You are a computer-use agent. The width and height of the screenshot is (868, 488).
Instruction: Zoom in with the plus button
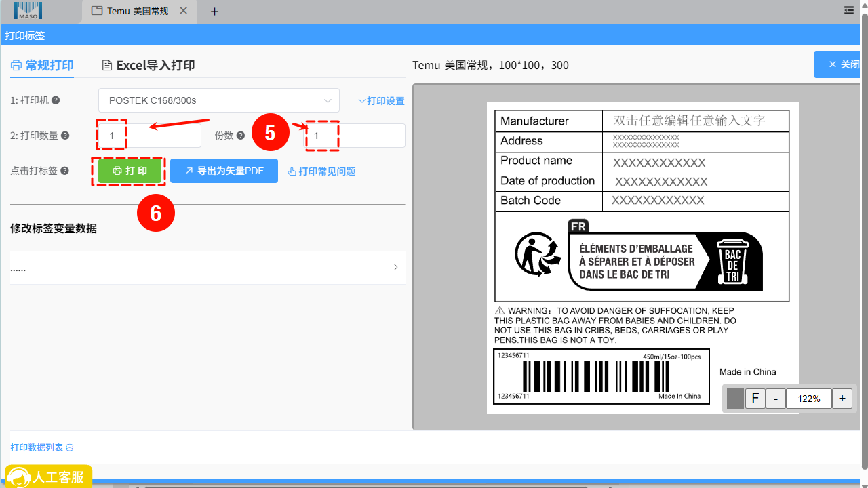tap(842, 399)
